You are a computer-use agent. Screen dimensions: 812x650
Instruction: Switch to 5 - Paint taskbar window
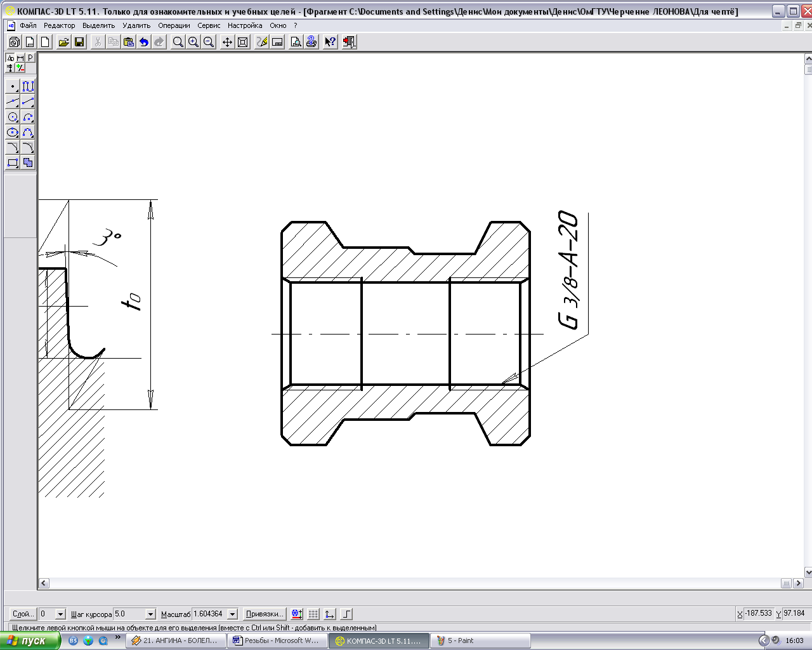[480, 640]
